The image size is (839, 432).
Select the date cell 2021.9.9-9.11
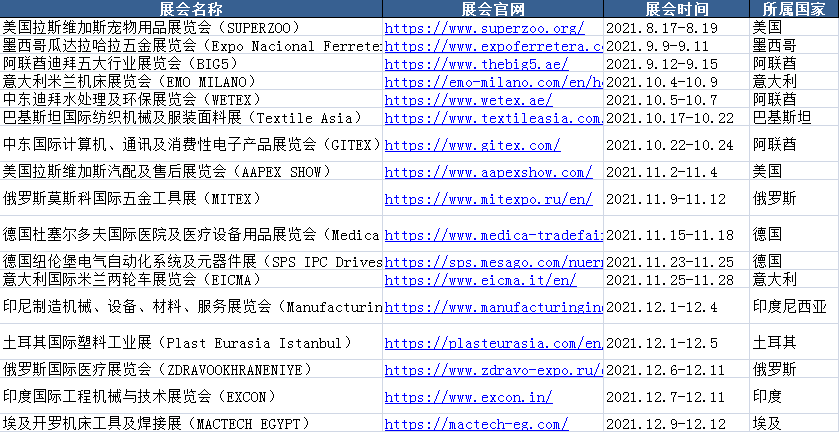tap(677, 46)
